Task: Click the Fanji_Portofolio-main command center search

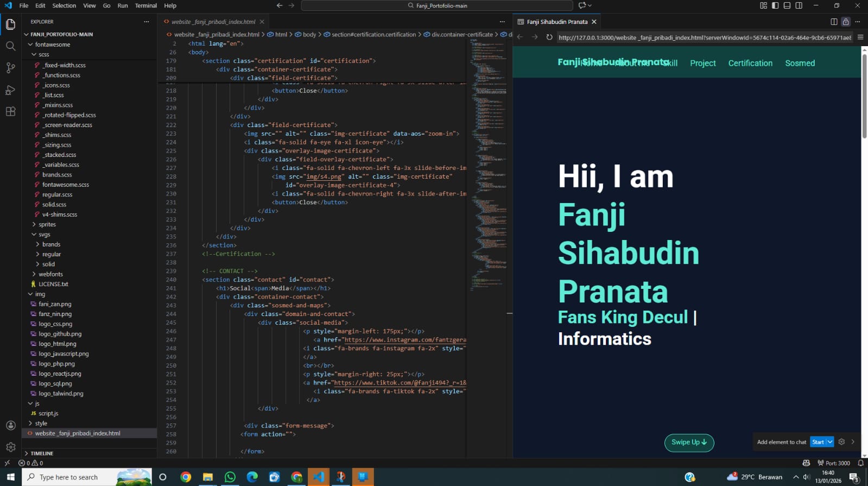Action: (437, 5)
